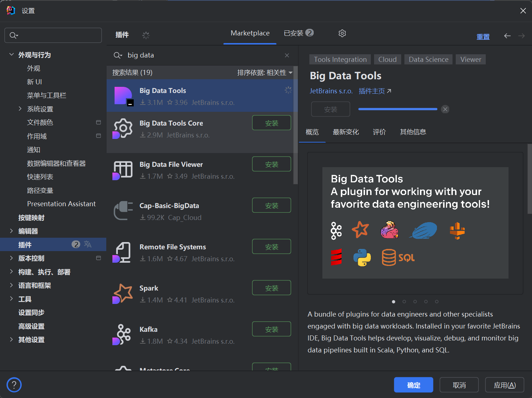Select Presentation Assistant in settings tree

(61, 204)
